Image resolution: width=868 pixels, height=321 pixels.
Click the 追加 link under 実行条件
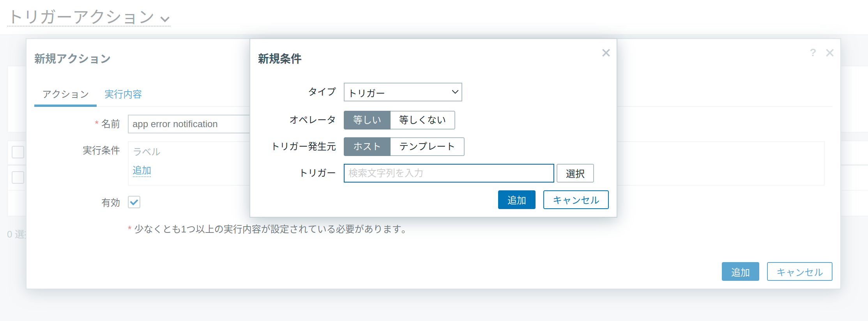pyautogui.click(x=141, y=170)
